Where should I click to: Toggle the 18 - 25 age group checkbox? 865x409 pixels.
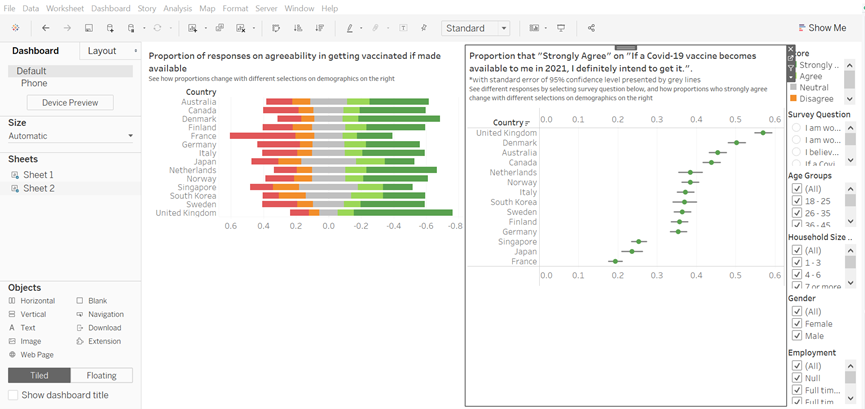797,200
